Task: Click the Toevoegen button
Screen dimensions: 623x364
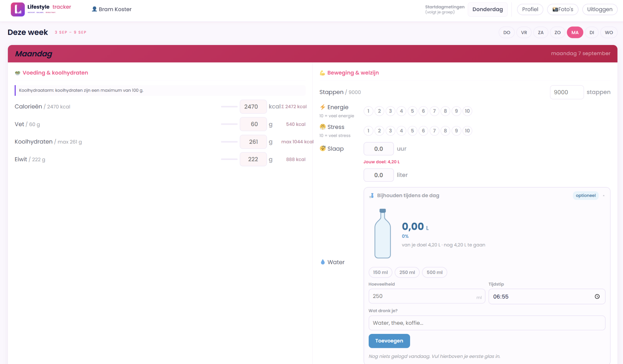Action: [x=389, y=341]
